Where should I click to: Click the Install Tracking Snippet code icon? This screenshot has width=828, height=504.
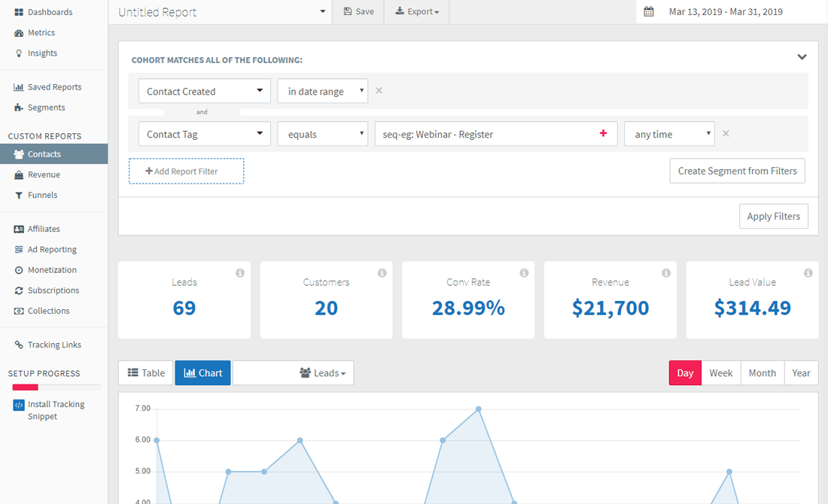pyautogui.click(x=19, y=405)
